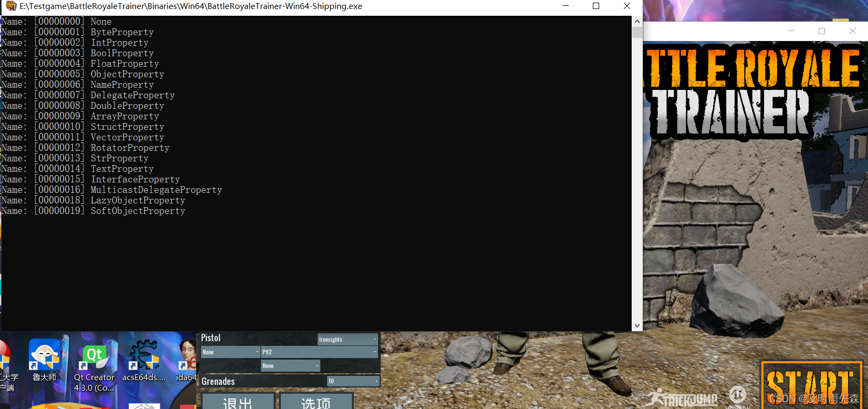Image resolution: width=868 pixels, height=409 pixels.
Task: Click the SoftObjectProperty console entry
Action: [x=93, y=211]
